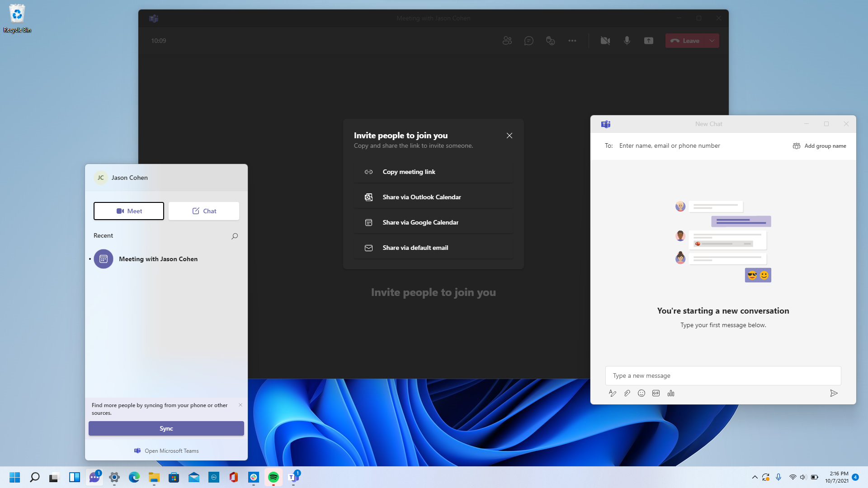Click the Share via default email icon
This screenshot has width=868, height=488.
tap(368, 247)
